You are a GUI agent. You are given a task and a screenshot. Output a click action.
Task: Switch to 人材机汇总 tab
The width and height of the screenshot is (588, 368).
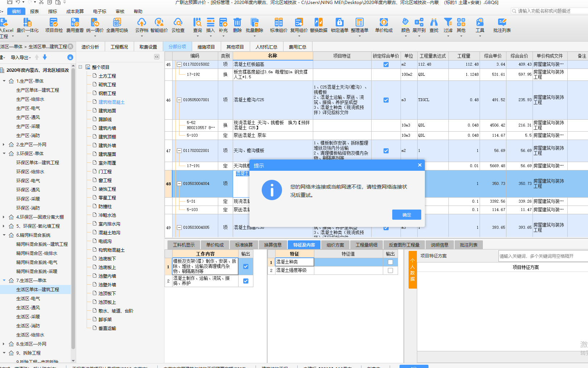pos(266,47)
